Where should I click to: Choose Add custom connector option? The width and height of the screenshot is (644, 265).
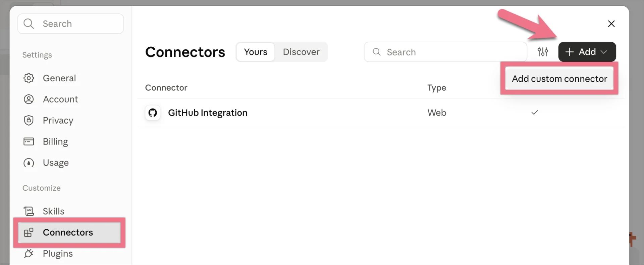point(559,79)
